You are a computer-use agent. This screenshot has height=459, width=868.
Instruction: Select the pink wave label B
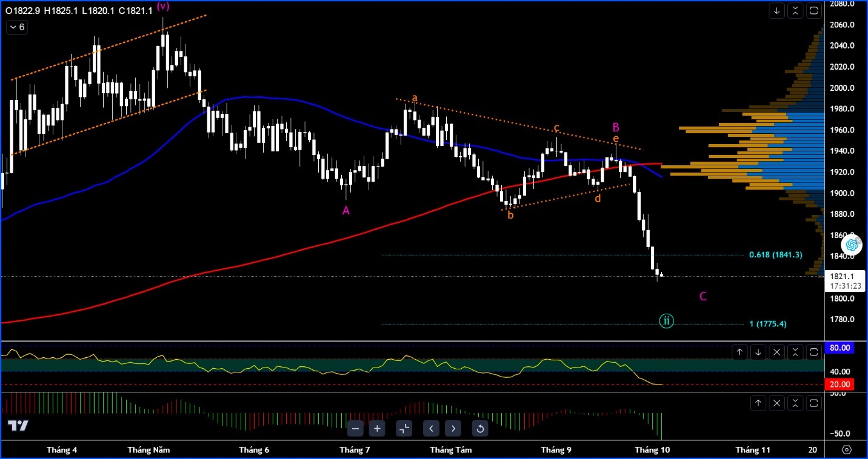point(616,127)
